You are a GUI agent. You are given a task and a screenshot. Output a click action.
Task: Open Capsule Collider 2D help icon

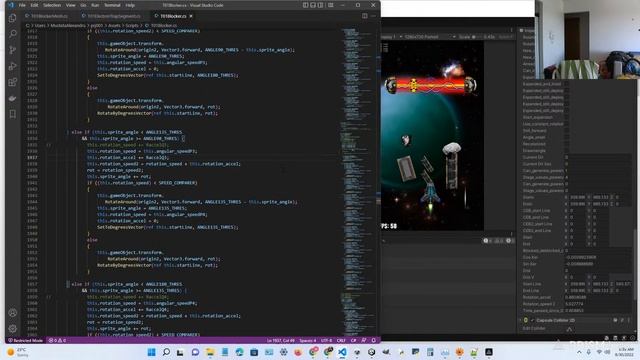click(615, 320)
